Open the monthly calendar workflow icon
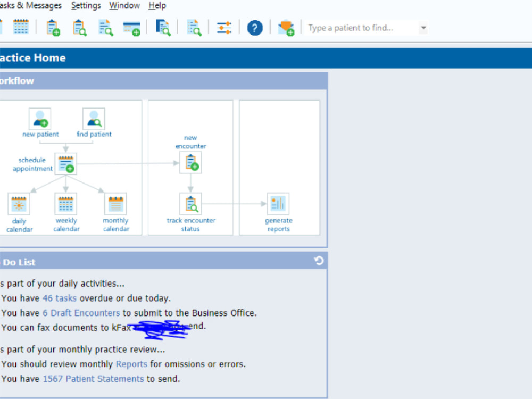This screenshot has height=399, width=532. [x=115, y=204]
